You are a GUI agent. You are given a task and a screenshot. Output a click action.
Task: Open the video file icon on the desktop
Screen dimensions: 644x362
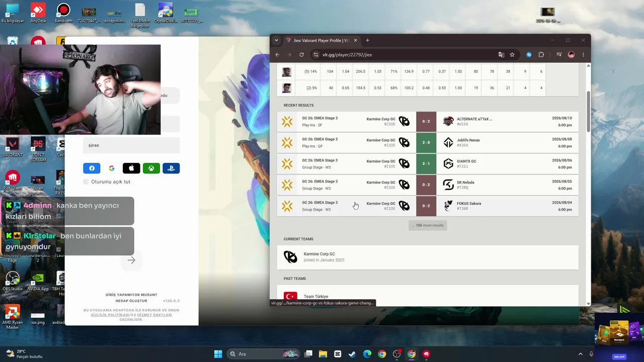tap(547, 15)
